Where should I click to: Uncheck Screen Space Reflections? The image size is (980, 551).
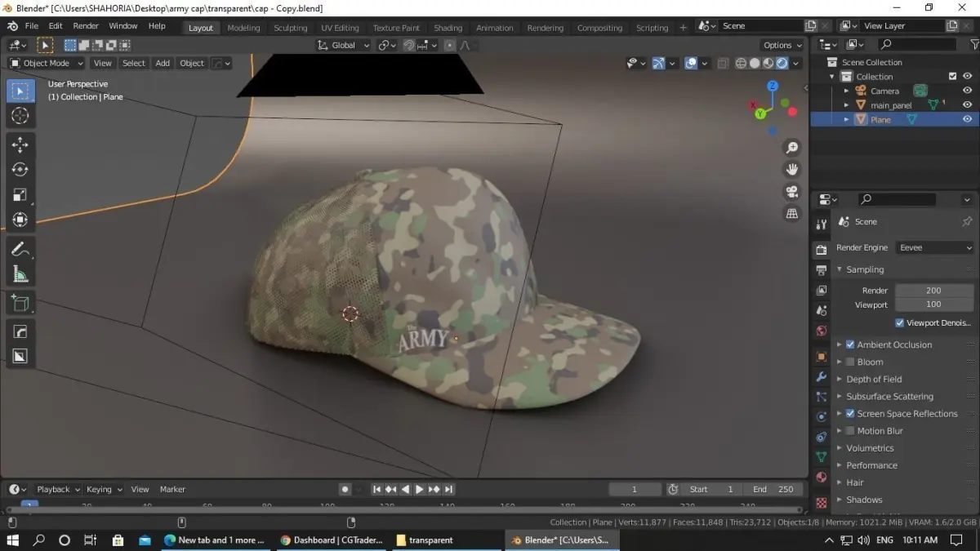point(850,414)
